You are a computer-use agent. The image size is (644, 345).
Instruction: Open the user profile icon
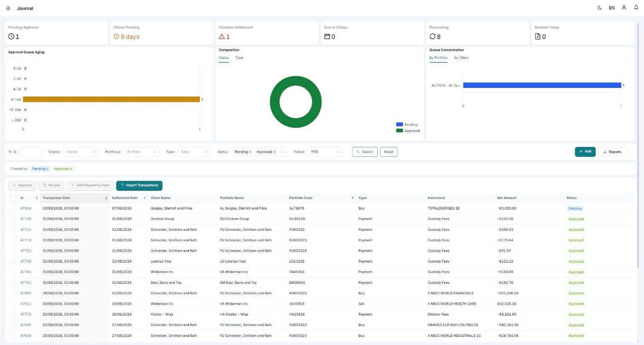pos(624,8)
